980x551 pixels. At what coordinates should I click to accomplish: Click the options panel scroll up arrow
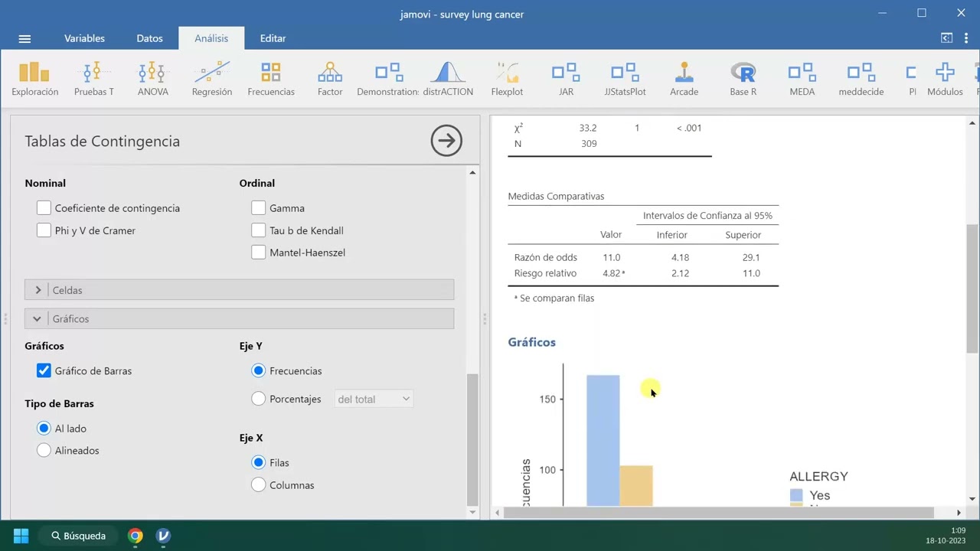[472, 173]
